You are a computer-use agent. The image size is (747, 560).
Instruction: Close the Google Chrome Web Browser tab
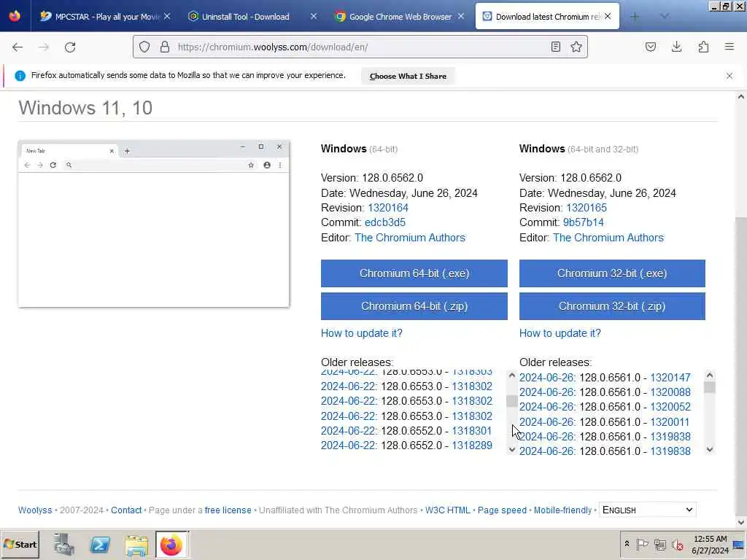[461, 16]
